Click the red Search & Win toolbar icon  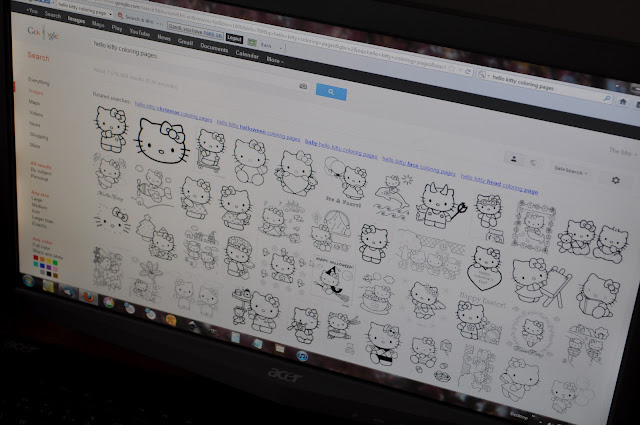pos(120,16)
